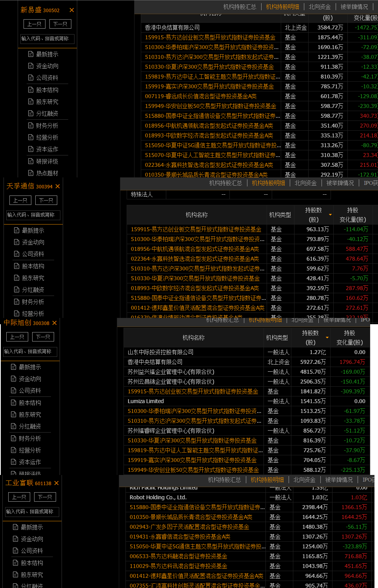
Task: Click the 公司资料 document icon in 中际旭创 sidebar
Action: tap(14, 391)
